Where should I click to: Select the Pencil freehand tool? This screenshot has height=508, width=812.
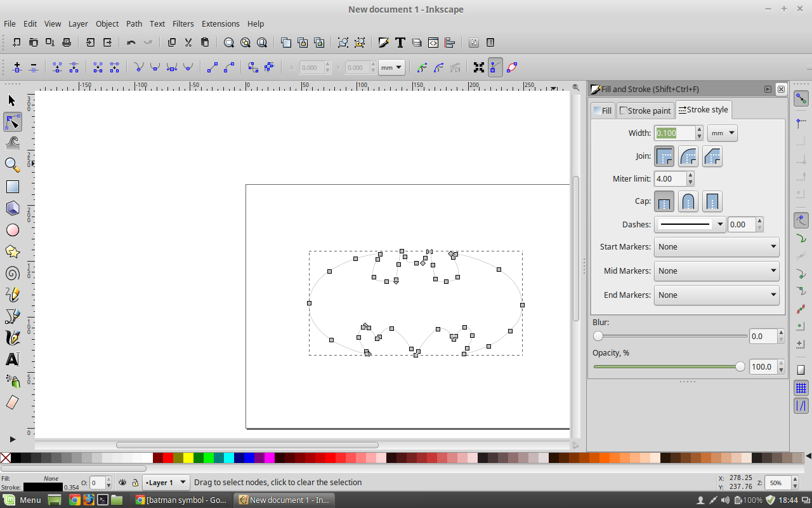[x=12, y=295]
